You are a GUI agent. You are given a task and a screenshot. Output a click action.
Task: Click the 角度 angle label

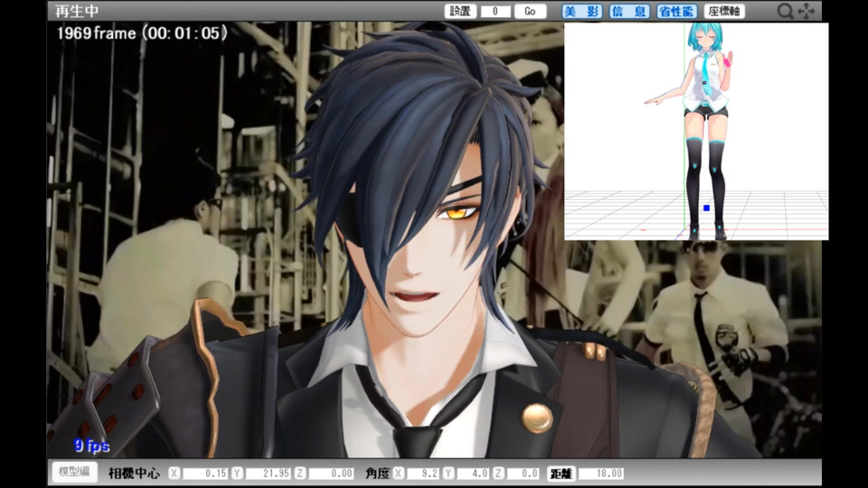click(x=378, y=473)
